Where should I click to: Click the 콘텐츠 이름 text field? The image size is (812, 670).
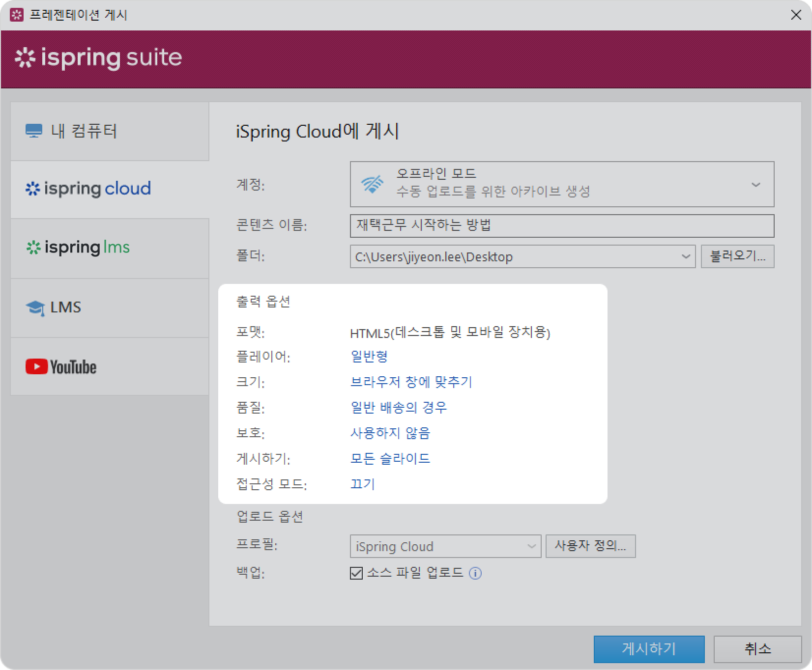coord(561,225)
